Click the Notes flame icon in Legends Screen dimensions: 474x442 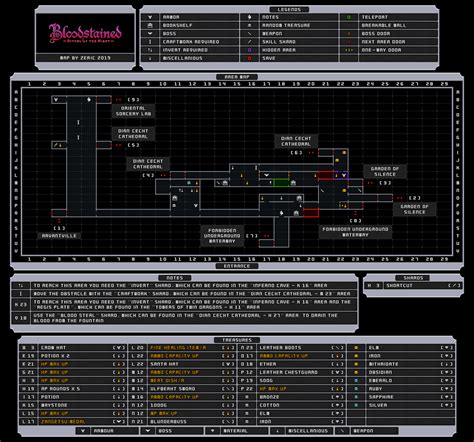coord(249,17)
